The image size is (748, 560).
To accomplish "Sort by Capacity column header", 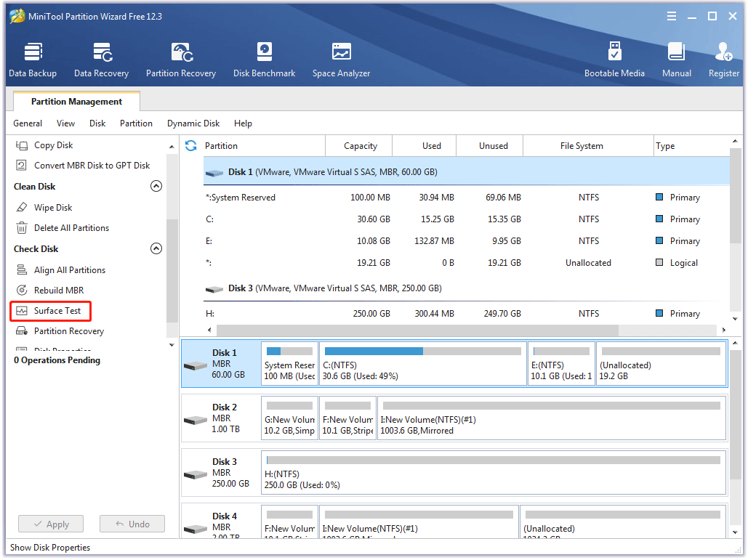I will click(x=360, y=145).
